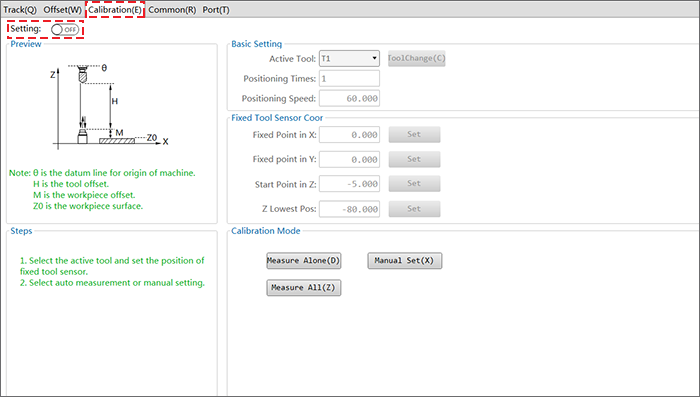The width and height of the screenshot is (700, 397).
Task: Run Measure All(Z) calibration
Action: (304, 288)
